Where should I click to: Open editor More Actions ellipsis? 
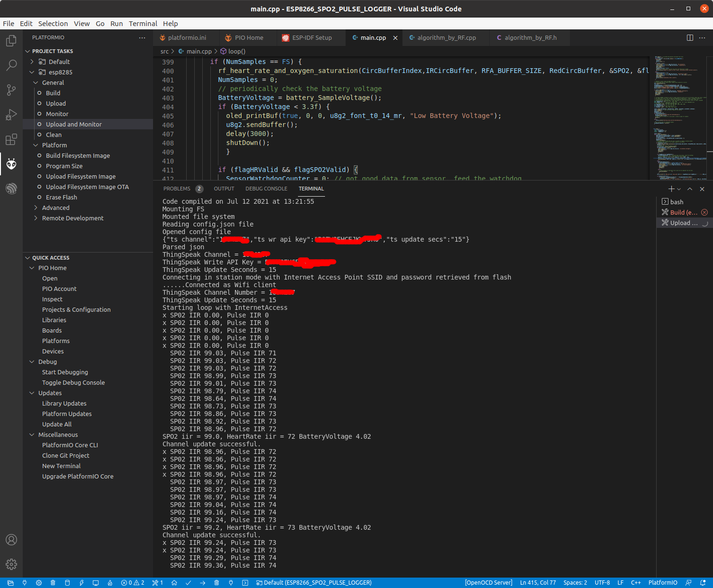(702, 38)
